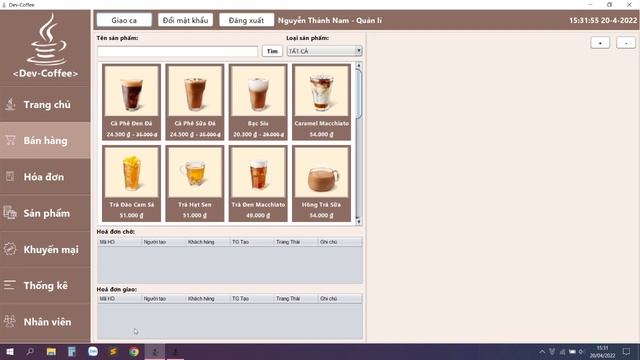Click product list scrollbar up arrow
This screenshot has height=360, width=640.
pyautogui.click(x=358, y=65)
